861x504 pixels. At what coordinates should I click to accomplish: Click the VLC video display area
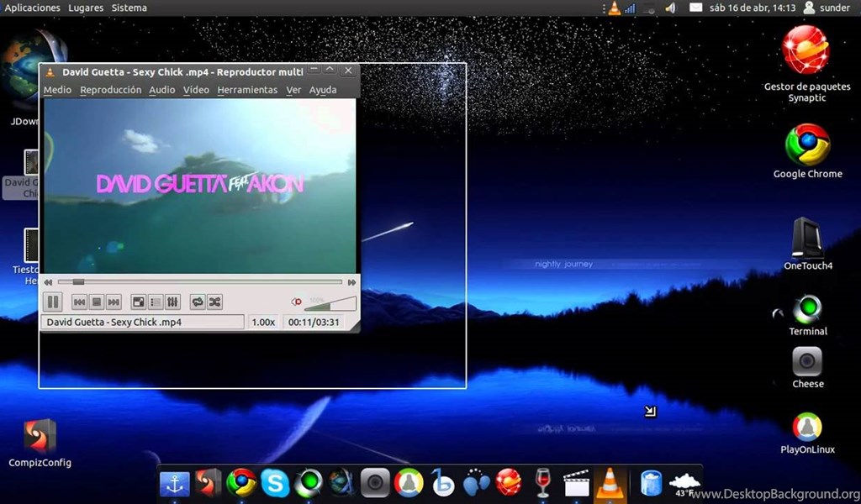[200, 186]
